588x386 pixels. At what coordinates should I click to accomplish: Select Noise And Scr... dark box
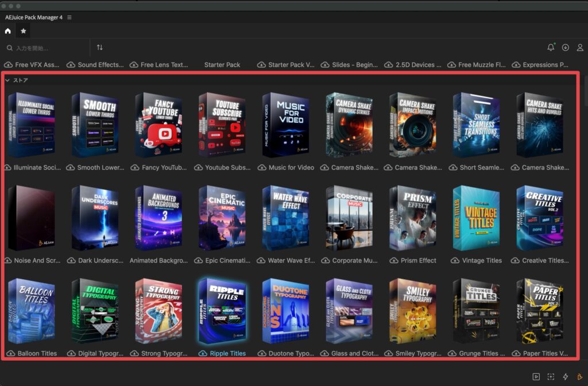(32, 218)
